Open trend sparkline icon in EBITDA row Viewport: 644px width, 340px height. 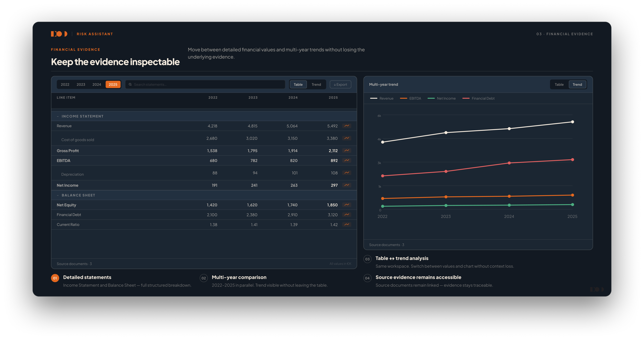[347, 160]
